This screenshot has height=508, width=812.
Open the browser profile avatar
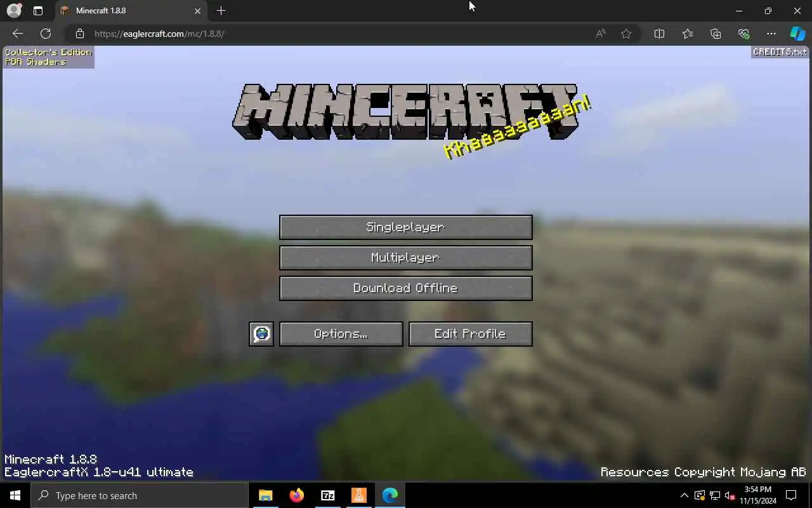click(x=14, y=11)
